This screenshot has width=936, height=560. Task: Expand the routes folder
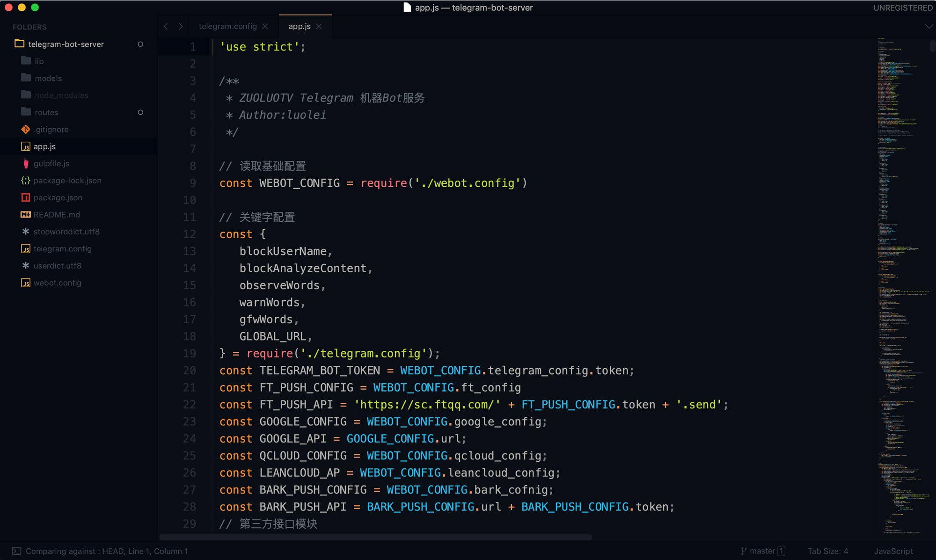(x=46, y=112)
